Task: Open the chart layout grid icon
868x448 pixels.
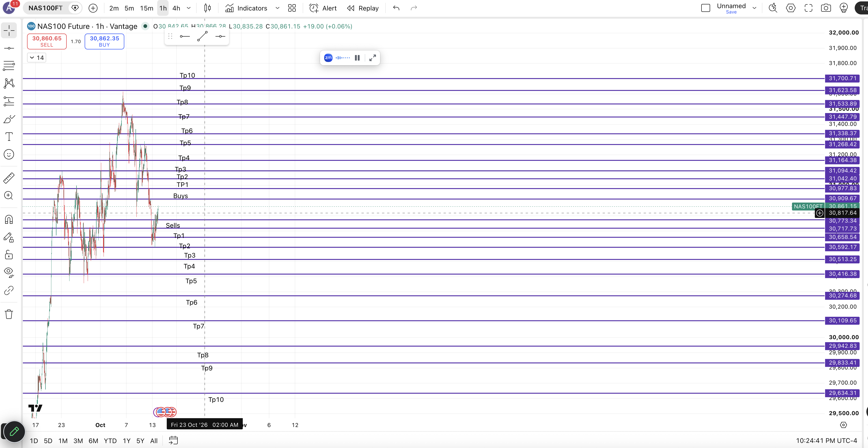Action: click(292, 8)
